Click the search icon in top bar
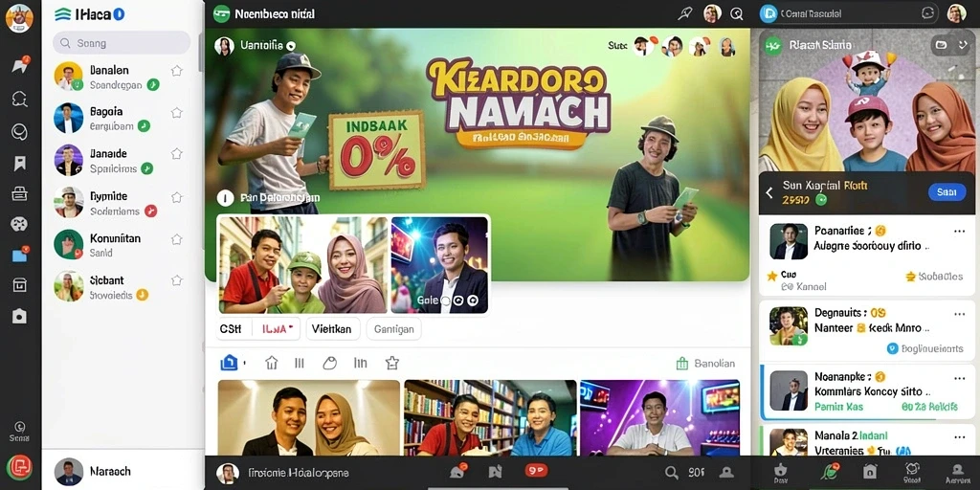The width and height of the screenshot is (980, 490). click(737, 13)
